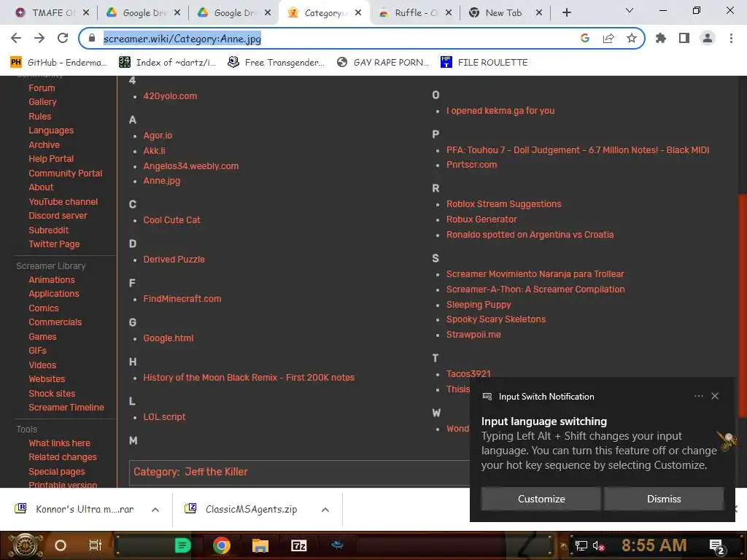Open the YouTube channel link
This screenshot has height=560, width=747.
pos(63,201)
